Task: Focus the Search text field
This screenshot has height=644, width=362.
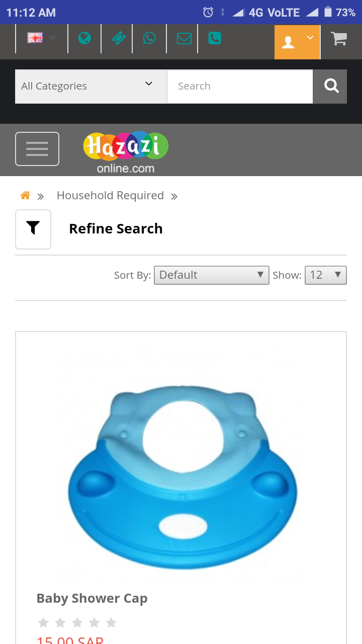Action: [240, 86]
